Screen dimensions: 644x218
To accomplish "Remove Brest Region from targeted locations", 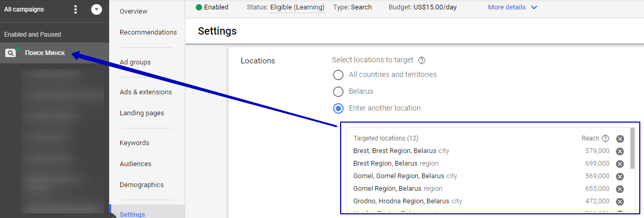I will 620,164.
